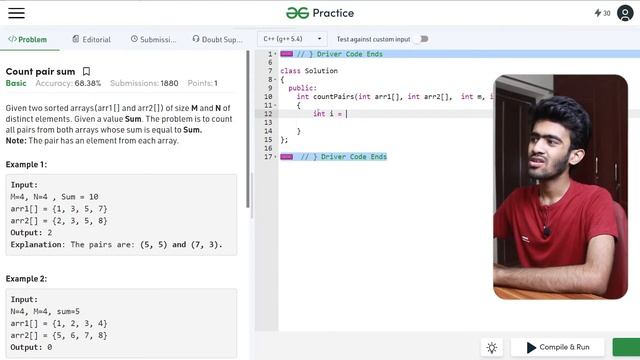Click the Points: 1 text

click(x=202, y=83)
